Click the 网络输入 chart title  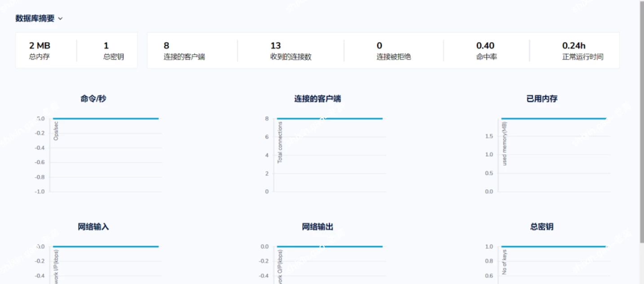point(93,227)
